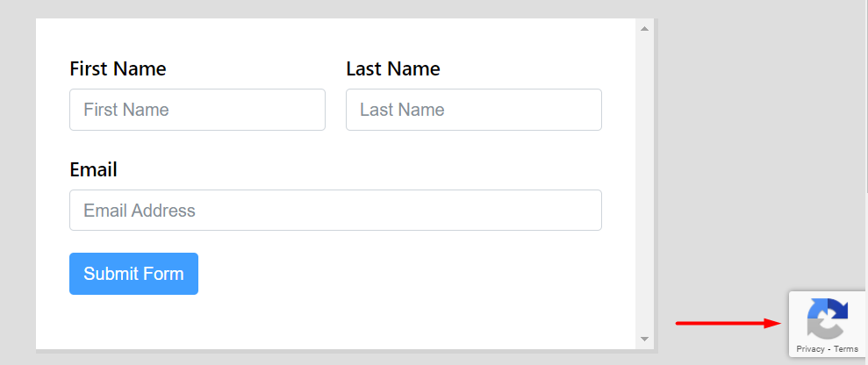Image resolution: width=868 pixels, height=365 pixels.
Task: Click the "Last Name" bold label
Action: click(x=393, y=68)
